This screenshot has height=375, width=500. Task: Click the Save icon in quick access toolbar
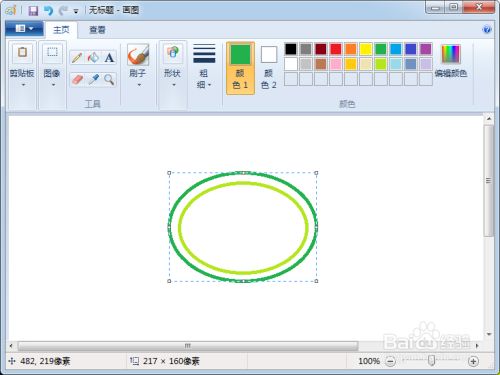click(33, 11)
